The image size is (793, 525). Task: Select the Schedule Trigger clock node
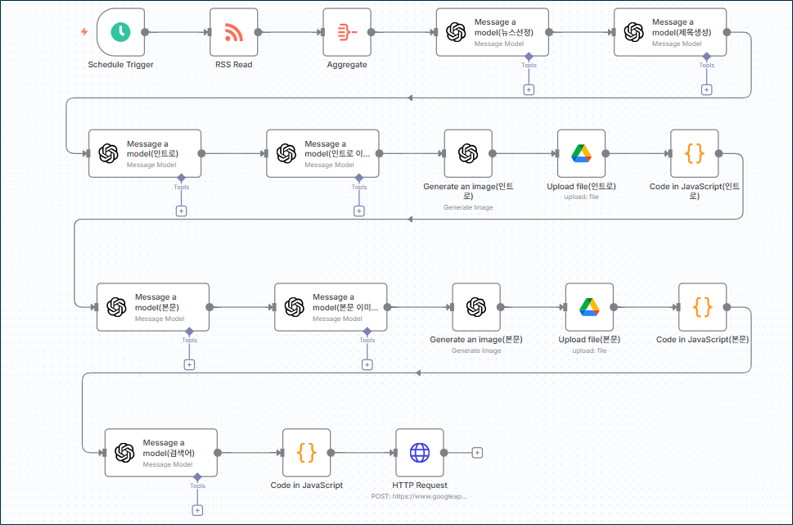(x=120, y=32)
